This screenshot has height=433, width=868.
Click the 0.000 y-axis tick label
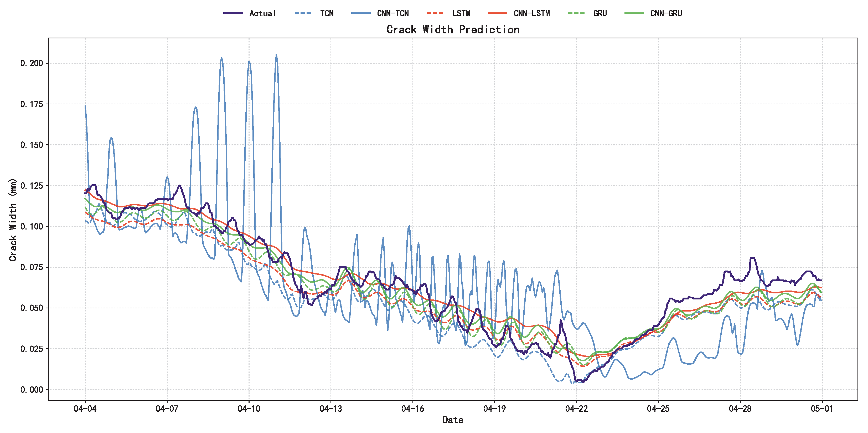click(x=32, y=390)
